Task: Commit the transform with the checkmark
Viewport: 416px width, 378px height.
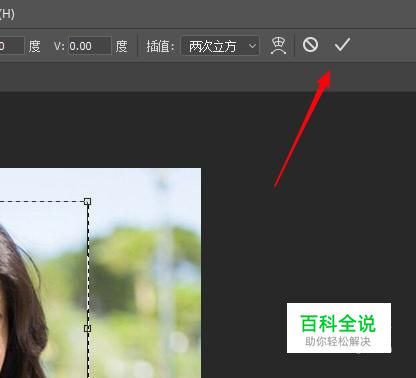Action: pos(342,45)
